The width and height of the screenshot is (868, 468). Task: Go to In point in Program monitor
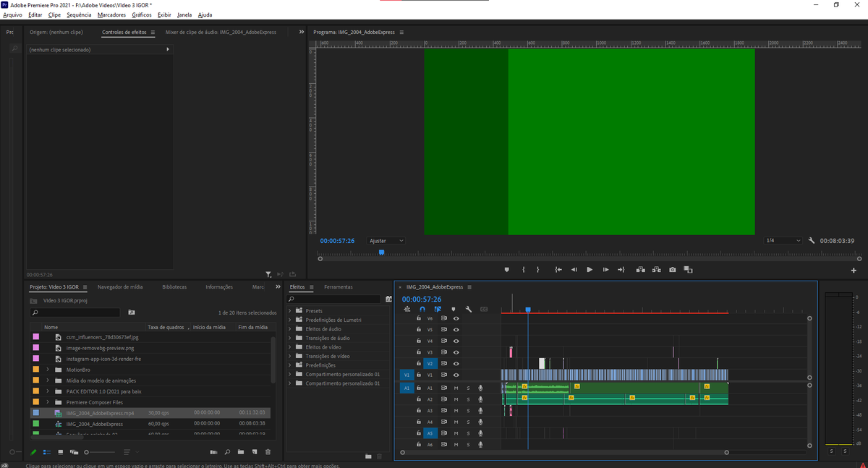[x=558, y=269]
